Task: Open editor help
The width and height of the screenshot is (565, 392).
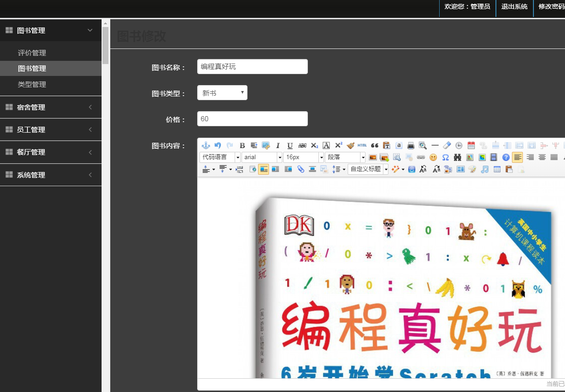Action: pos(506,157)
